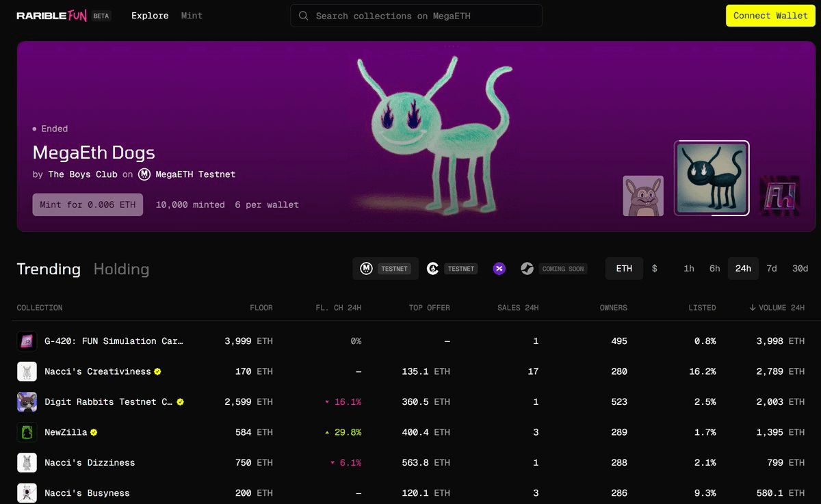This screenshot has height=504, width=821.
Task: Sort by FL. CH 24H column
Action: coord(339,308)
